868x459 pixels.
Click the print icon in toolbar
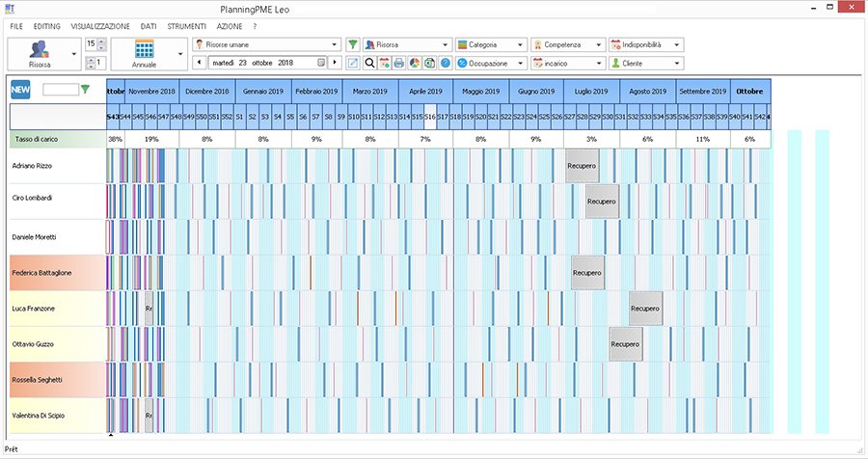[399, 63]
